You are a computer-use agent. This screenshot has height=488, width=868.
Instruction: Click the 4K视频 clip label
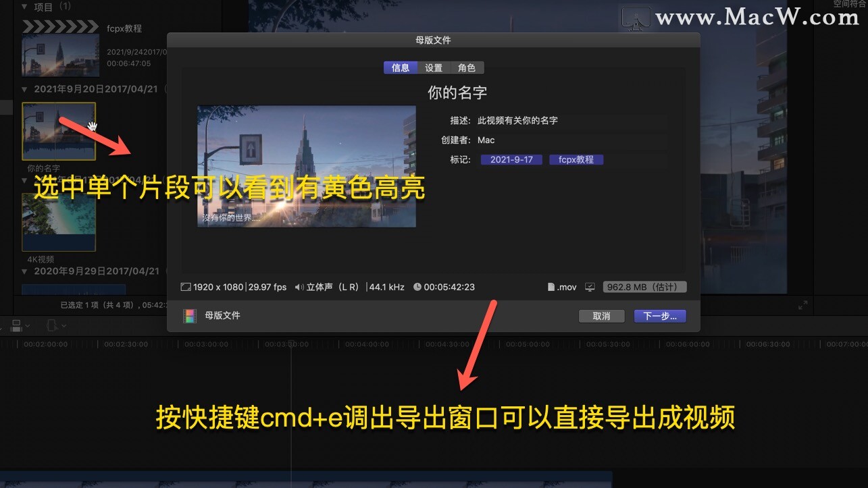[41, 259]
